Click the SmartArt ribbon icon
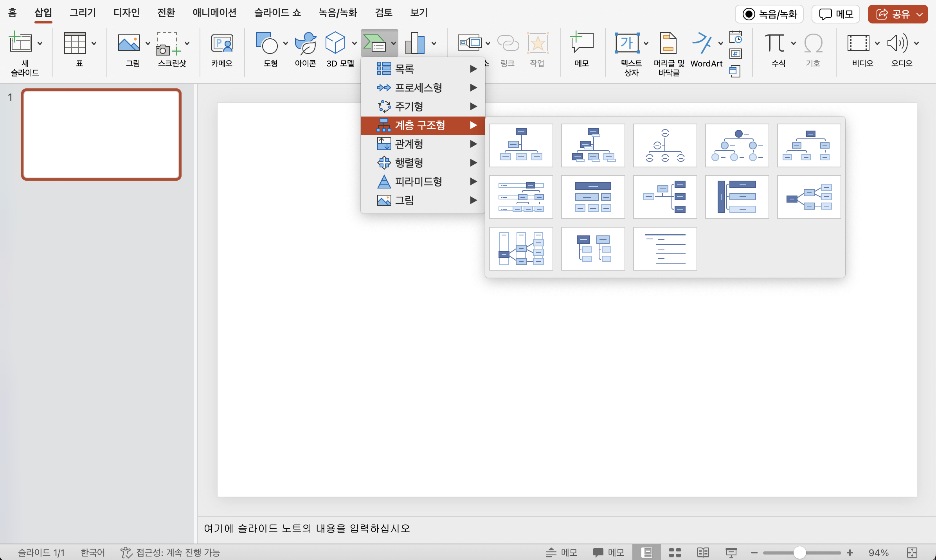The height and width of the screenshot is (560, 936). pos(374,43)
